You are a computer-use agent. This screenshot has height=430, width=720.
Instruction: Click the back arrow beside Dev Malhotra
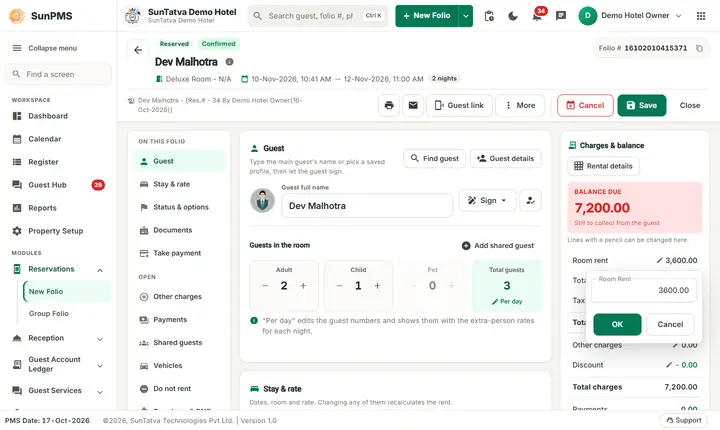click(138, 50)
